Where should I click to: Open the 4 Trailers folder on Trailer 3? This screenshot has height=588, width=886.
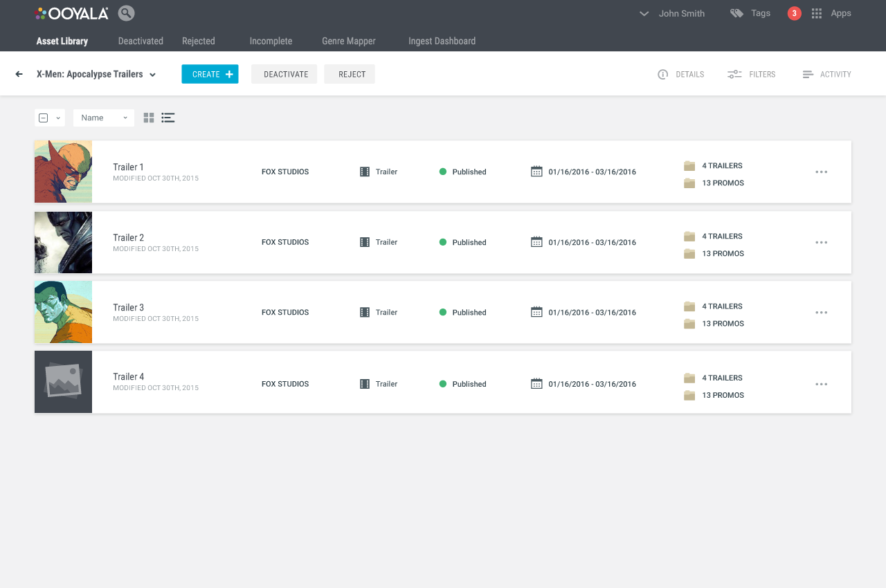pyautogui.click(x=713, y=306)
